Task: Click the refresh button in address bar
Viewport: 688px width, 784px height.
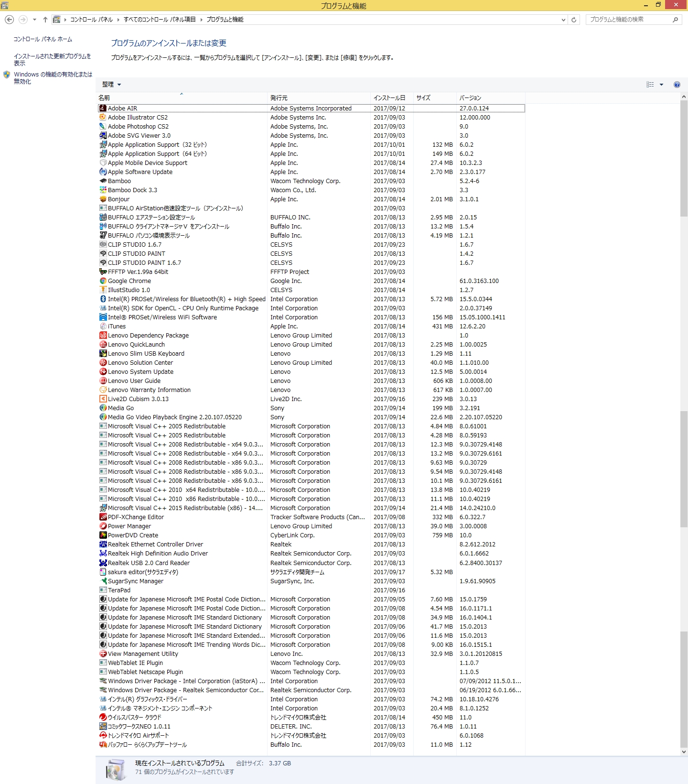Action: (574, 20)
